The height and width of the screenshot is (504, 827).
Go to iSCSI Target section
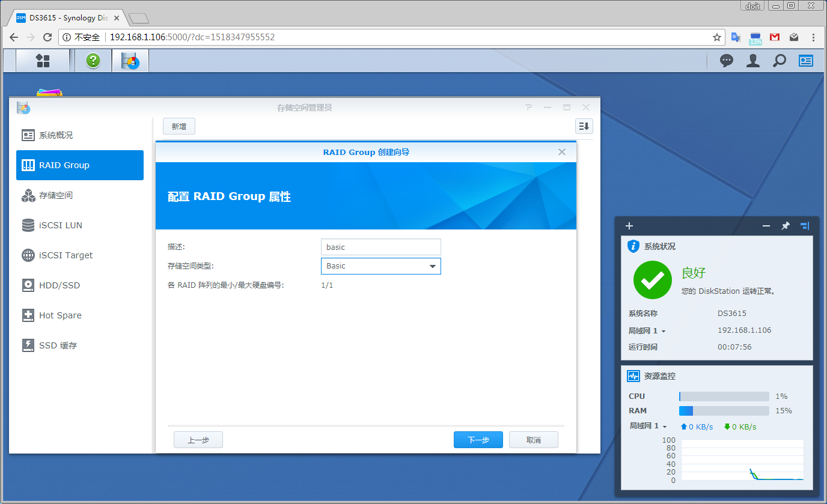(80, 255)
